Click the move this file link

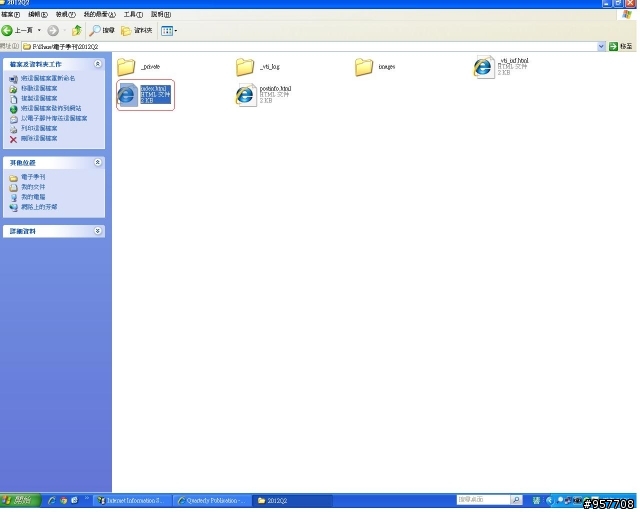[39, 88]
